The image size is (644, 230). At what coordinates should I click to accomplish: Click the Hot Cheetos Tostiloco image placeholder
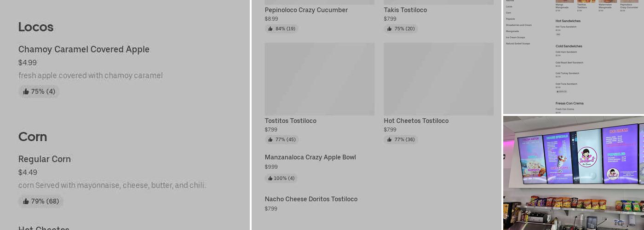coord(438,79)
